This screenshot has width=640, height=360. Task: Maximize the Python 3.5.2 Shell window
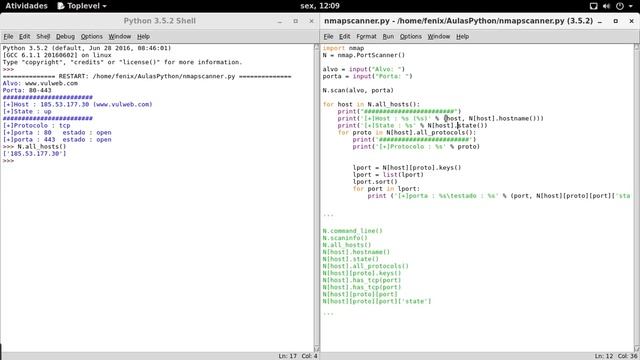point(296,21)
